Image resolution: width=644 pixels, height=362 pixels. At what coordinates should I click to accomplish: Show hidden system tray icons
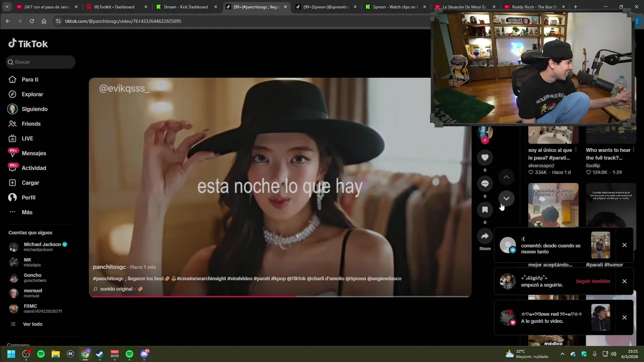[562, 354]
